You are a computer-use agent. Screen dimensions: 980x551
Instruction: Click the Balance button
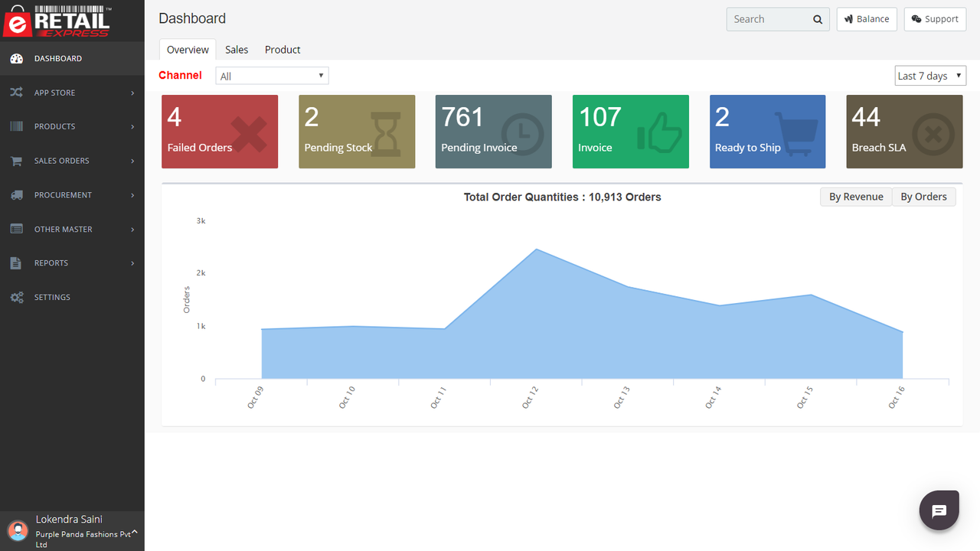(x=867, y=19)
